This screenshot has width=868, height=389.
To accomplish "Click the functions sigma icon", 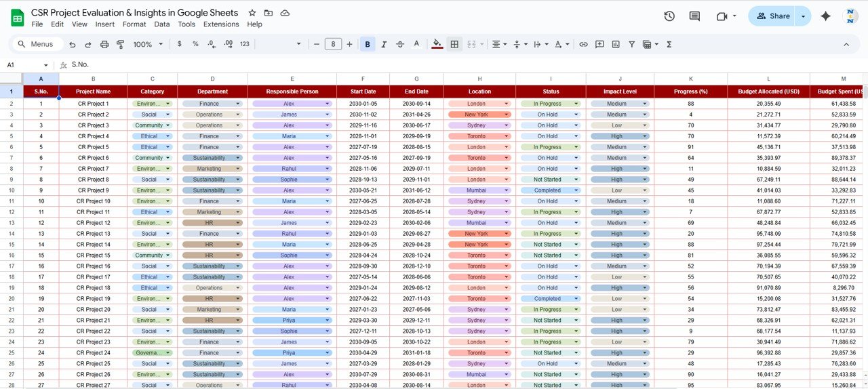I will click(x=669, y=44).
